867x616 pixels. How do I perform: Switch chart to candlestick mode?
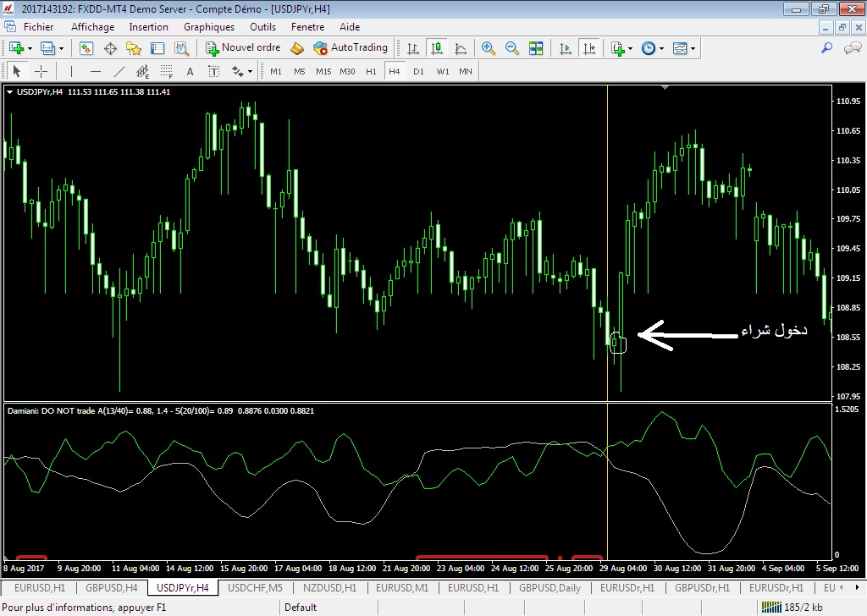436,48
